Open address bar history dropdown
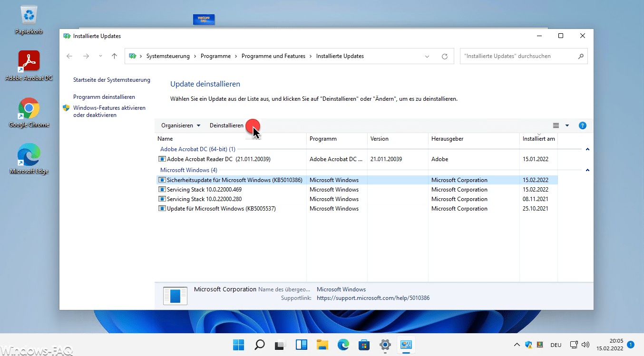Screen dimensions: 644x356 427,56
